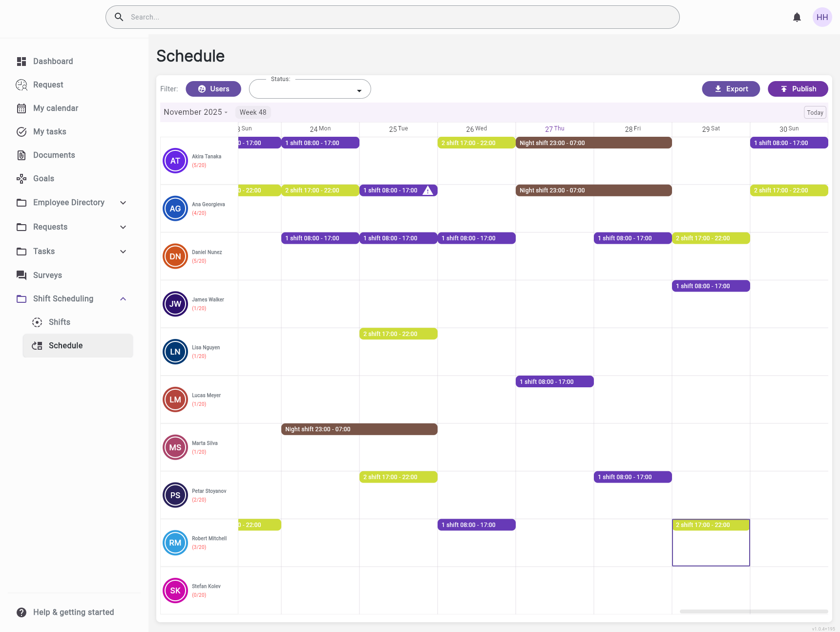Open the November 2025 month picker
The height and width of the screenshot is (632, 840).
196,112
